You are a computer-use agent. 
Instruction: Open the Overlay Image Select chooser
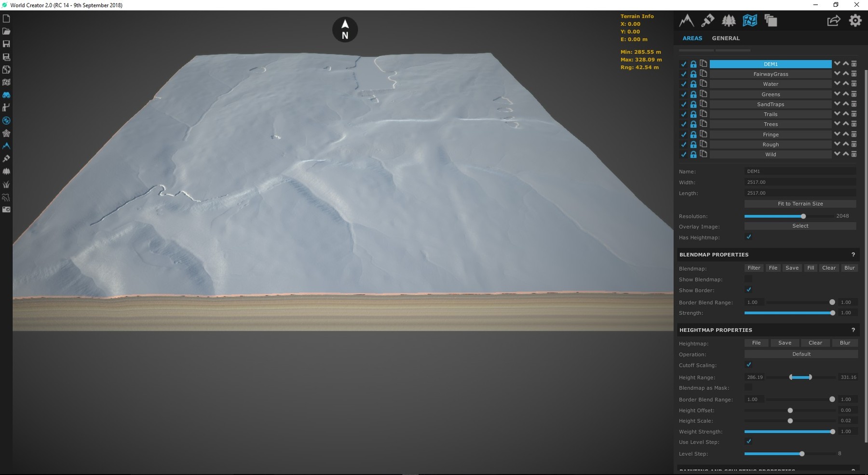click(800, 226)
